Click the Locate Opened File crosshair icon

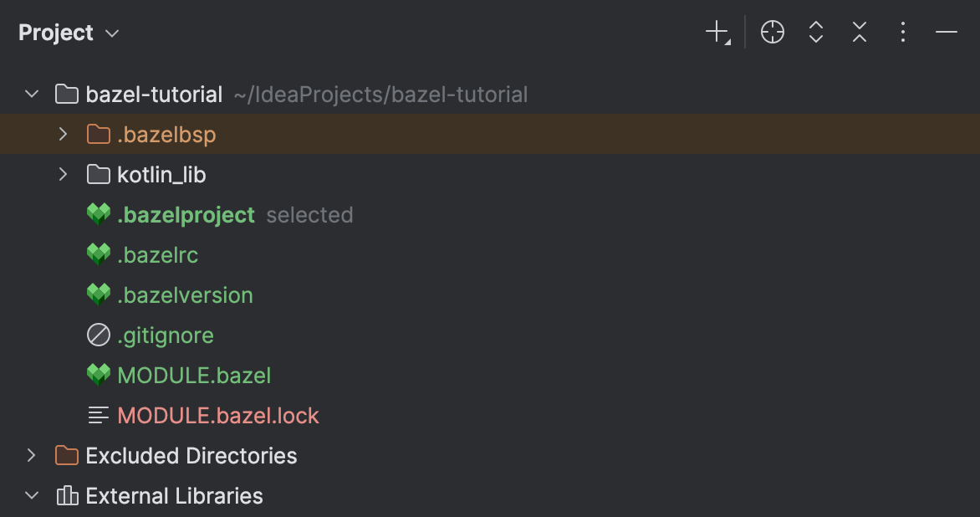click(772, 32)
